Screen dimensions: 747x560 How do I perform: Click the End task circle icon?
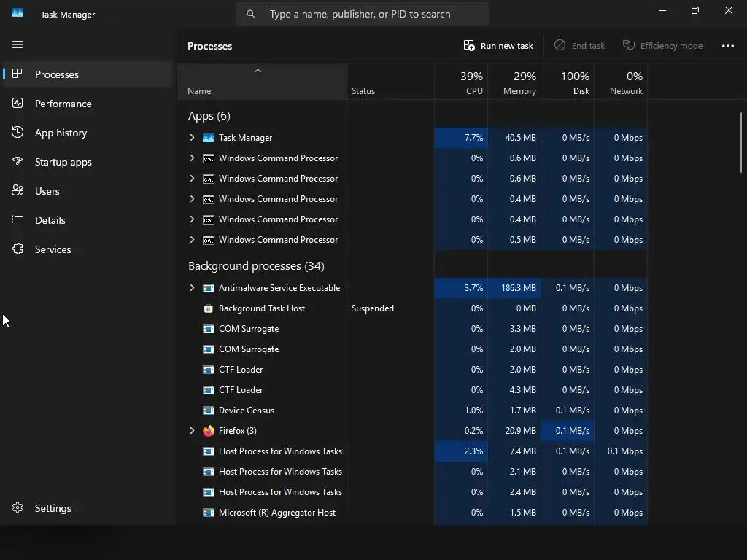pos(560,45)
